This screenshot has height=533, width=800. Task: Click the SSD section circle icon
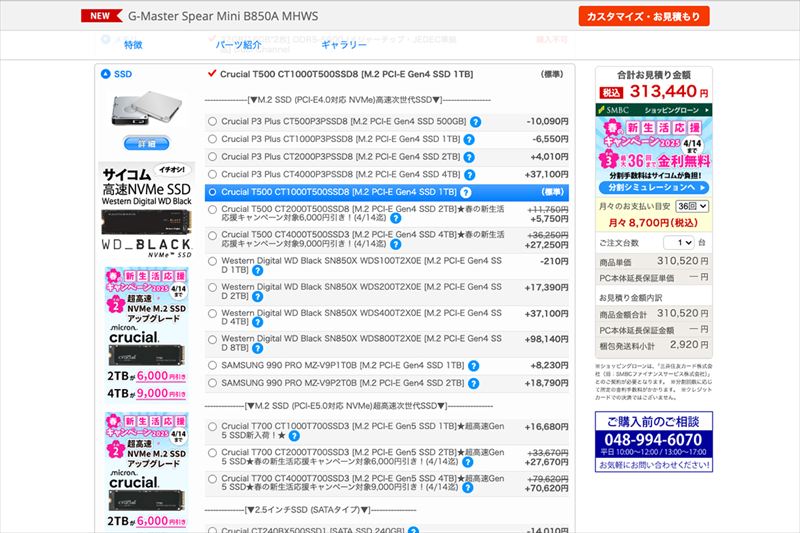pyautogui.click(x=106, y=74)
